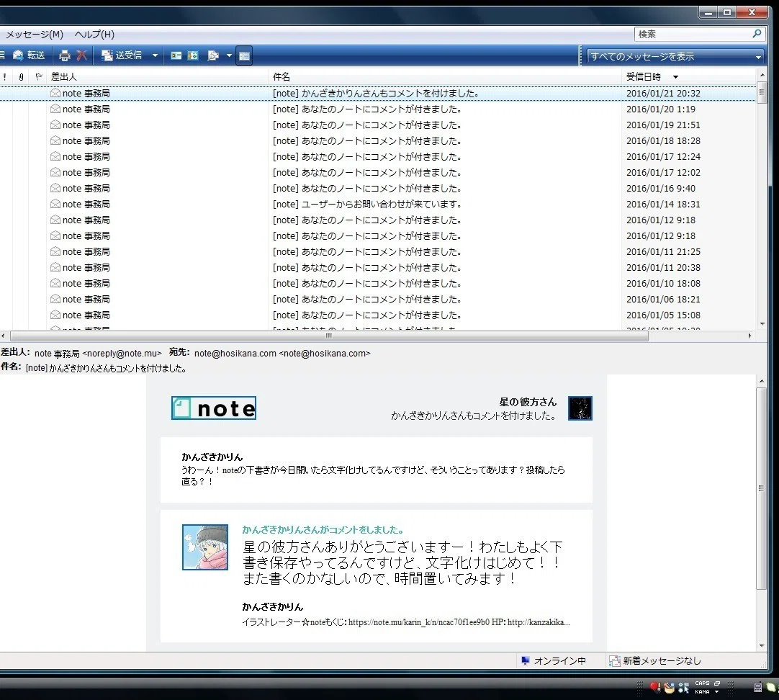The height and width of the screenshot is (700, 779).
Task: Open the Contacts card icon in toolbar
Action: point(176,55)
